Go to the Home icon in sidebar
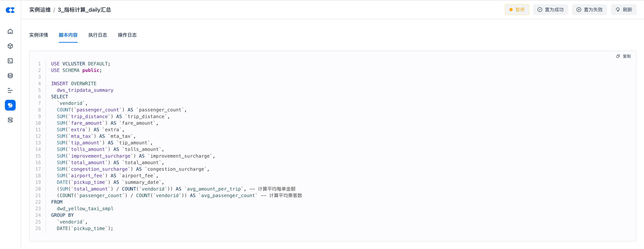644x249 pixels. click(x=10, y=31)
